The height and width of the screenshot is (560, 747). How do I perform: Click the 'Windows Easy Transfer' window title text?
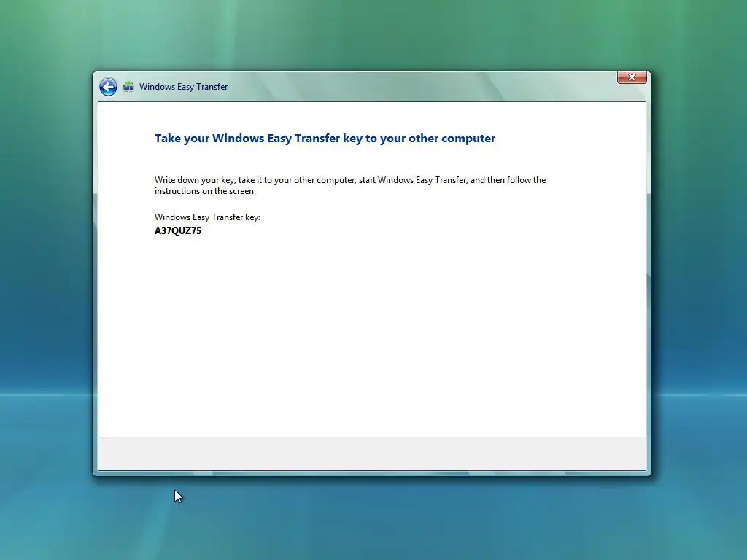[183, 87]
